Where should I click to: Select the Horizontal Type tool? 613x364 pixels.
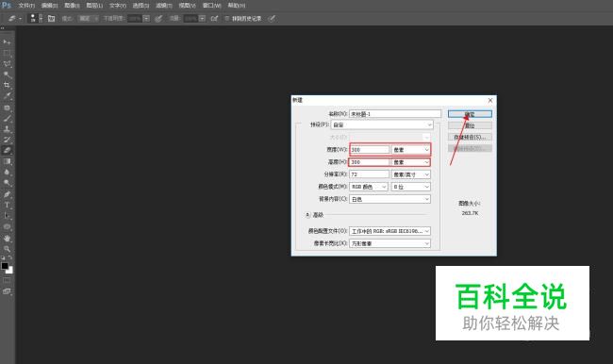[x=7, y=205]
